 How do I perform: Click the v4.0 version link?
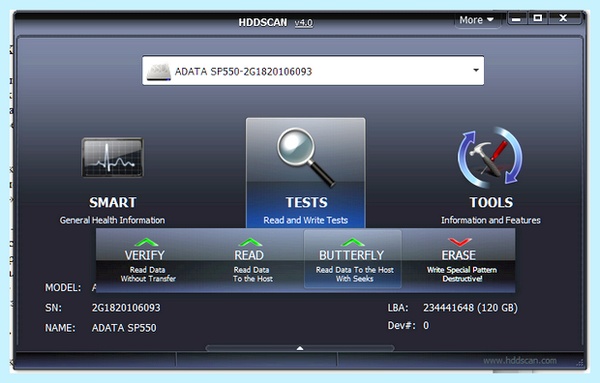click(x=304, y=23)
